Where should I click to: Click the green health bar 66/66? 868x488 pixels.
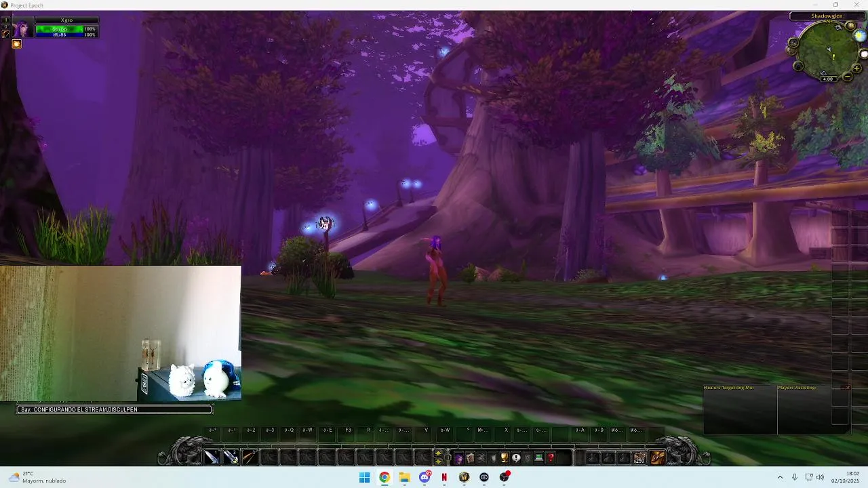(x=60, y=29)
